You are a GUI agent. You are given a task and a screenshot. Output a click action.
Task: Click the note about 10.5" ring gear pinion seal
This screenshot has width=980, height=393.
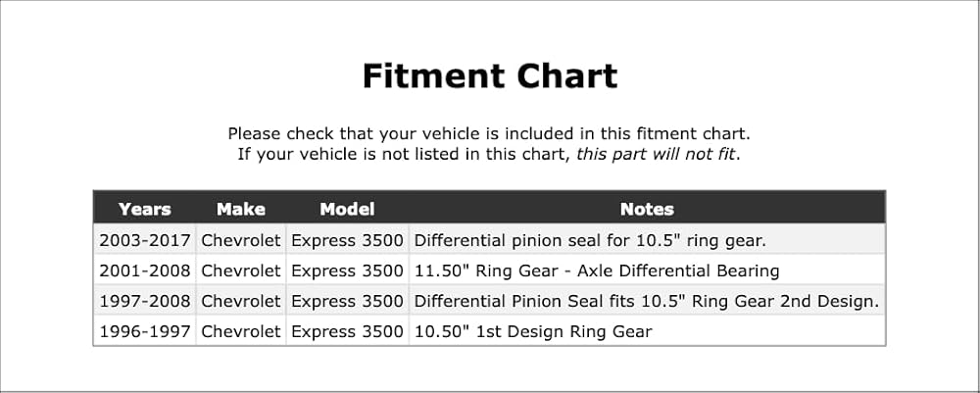(x=590, y=240)
